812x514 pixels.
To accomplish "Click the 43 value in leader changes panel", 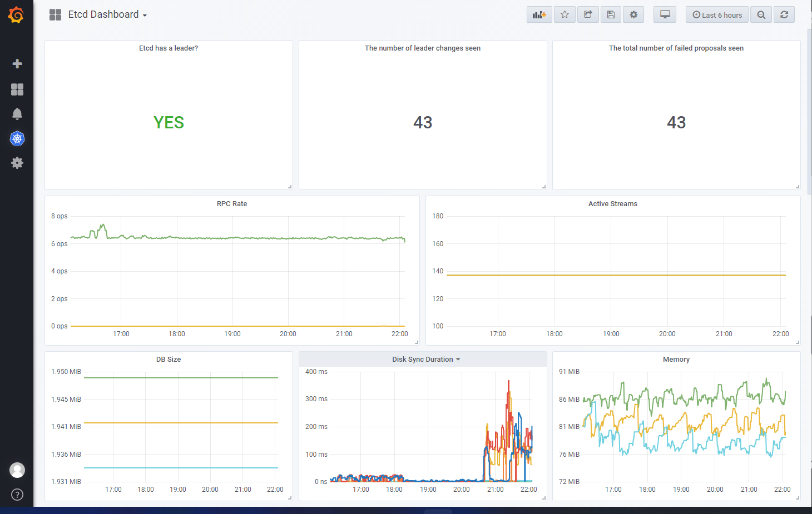I will tap(423, 122).
